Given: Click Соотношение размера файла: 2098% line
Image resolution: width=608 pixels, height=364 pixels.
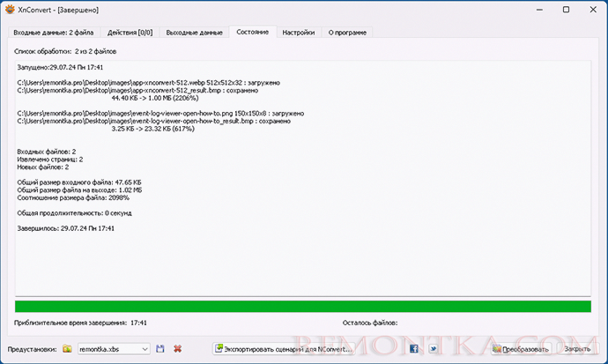Looking at the screenshot, I should (73, 197).
